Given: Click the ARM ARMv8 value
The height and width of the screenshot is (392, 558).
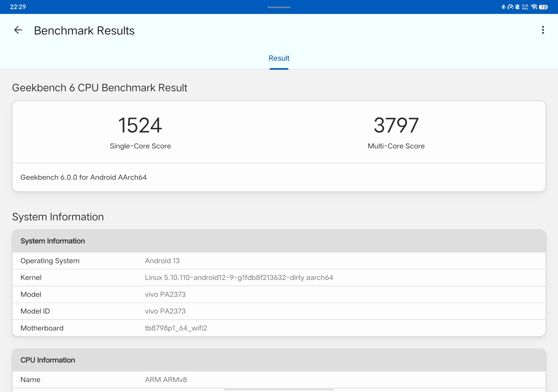Looking at the screenshot, I should point(166,380).
